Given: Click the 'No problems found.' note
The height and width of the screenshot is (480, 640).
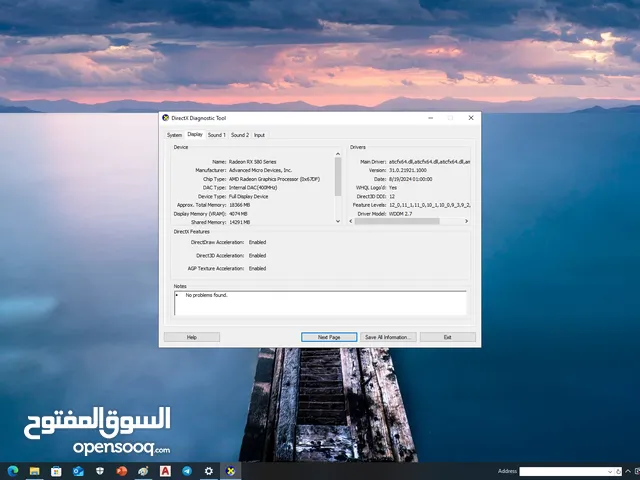Looking at the screenshot, I should point(207,295).
